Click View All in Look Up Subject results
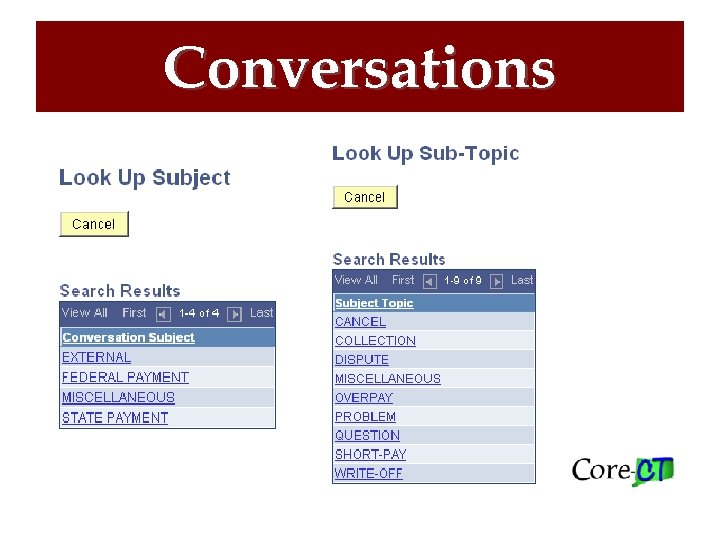The image size is (720, 540). (x=84, y=313)
